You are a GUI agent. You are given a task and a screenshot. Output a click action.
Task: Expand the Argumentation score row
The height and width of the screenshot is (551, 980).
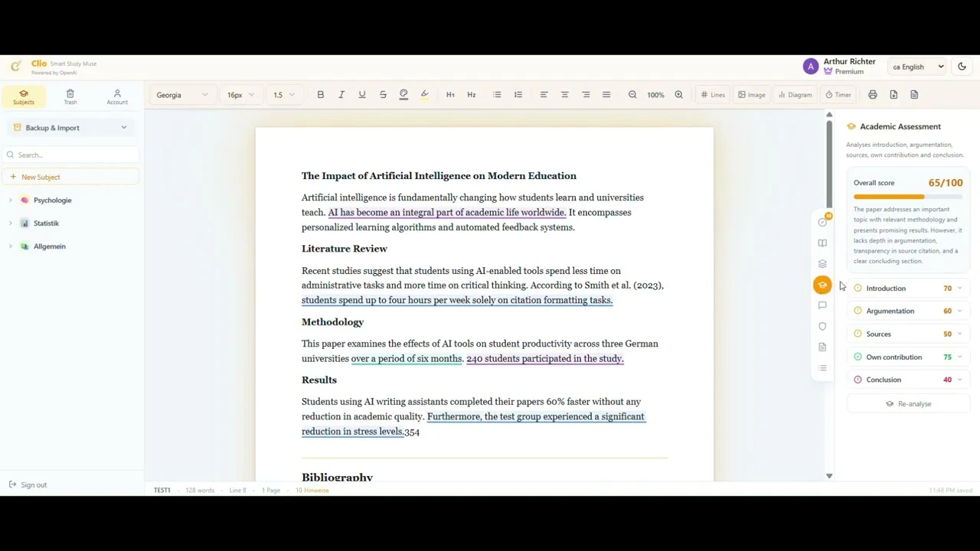pyautogui.click(x=908, y=311)
